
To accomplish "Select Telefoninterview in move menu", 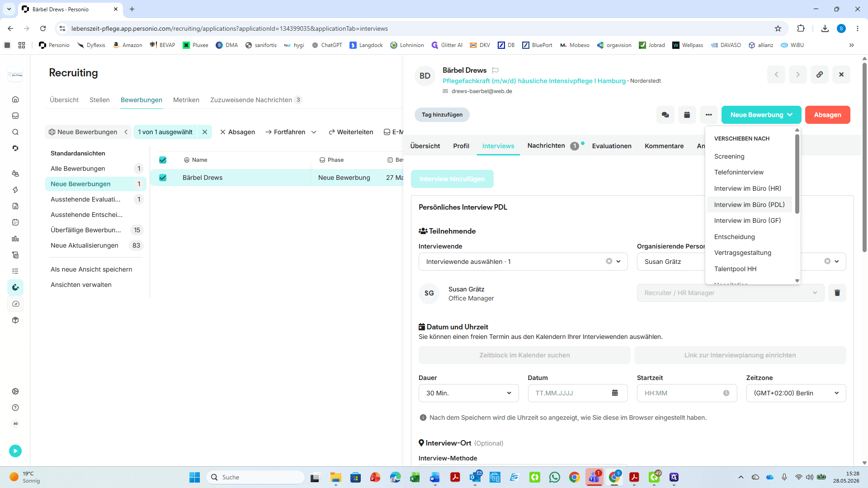I will pyautogui.click(x=739, y=172).
